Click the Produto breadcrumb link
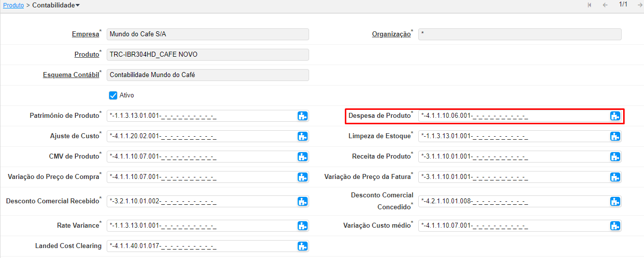644x258 pixels. [x=13, y=5]
